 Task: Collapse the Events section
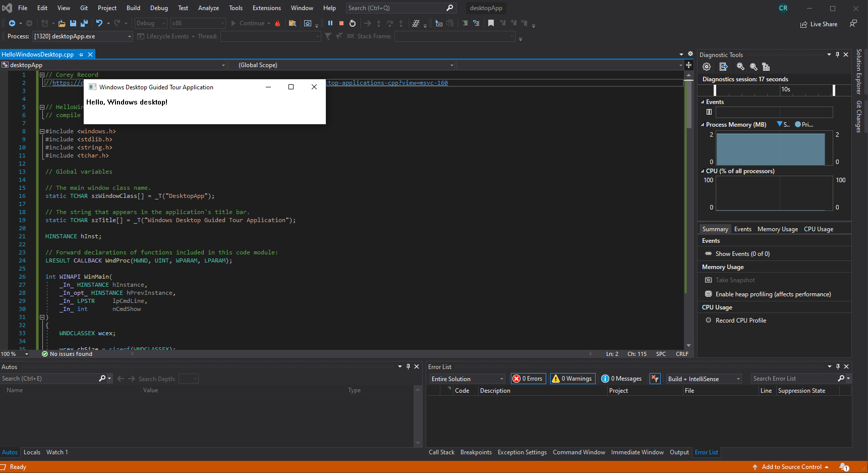coord(703,102)
